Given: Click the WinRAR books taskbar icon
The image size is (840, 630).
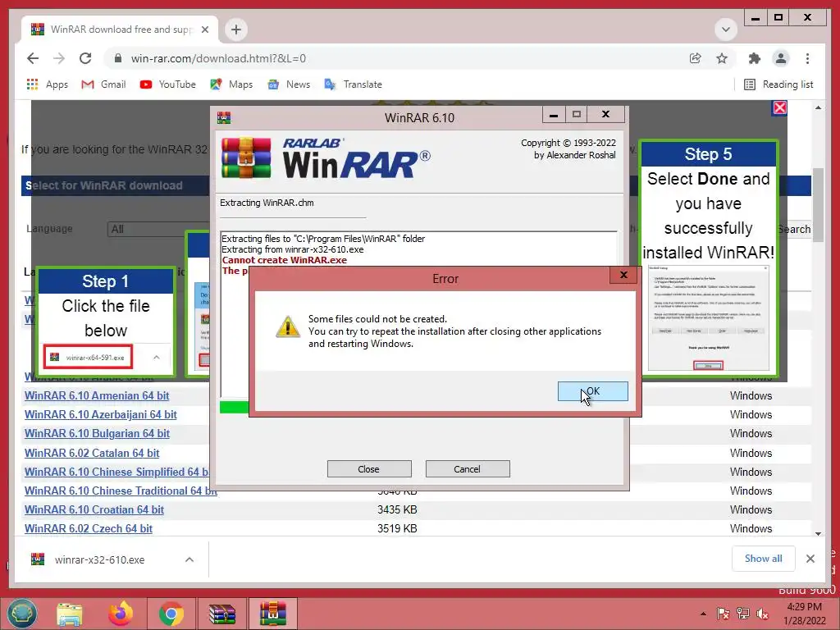Looking at the screenshot, I should click(x=221, y=614).
